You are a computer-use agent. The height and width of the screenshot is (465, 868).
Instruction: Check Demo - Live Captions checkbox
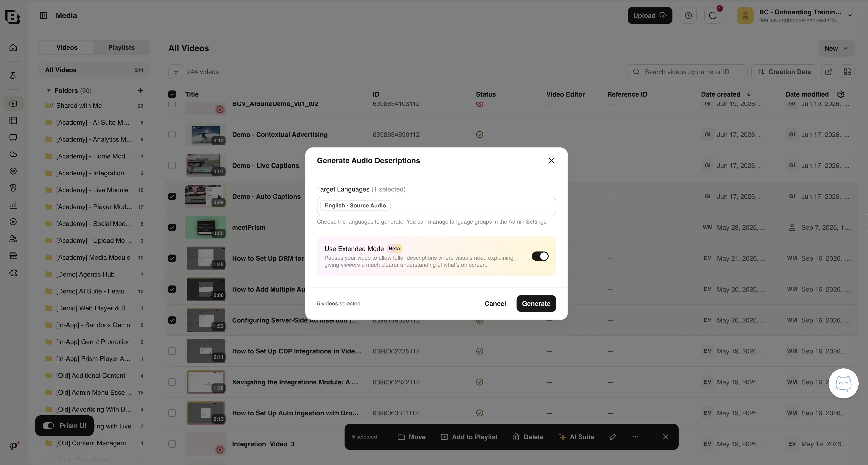point(172,165)
